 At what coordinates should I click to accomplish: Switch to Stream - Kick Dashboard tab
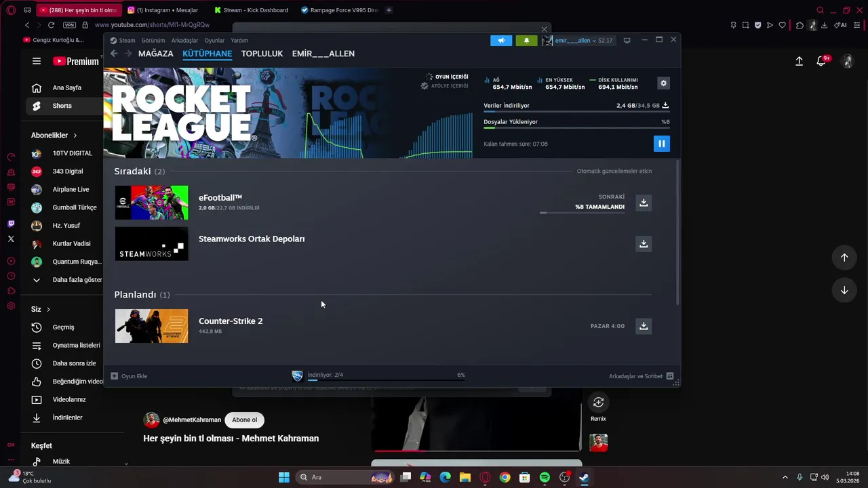[251, 10]
